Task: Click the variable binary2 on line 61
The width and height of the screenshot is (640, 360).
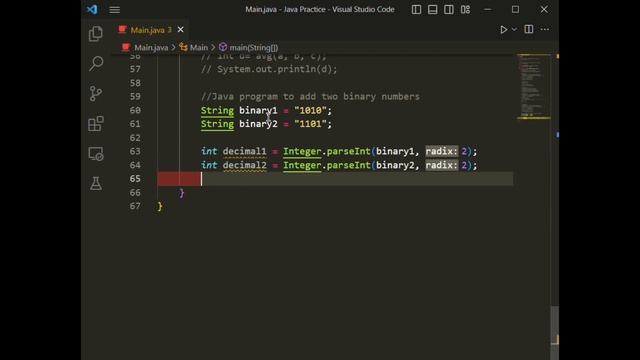Action: (258, 124)
